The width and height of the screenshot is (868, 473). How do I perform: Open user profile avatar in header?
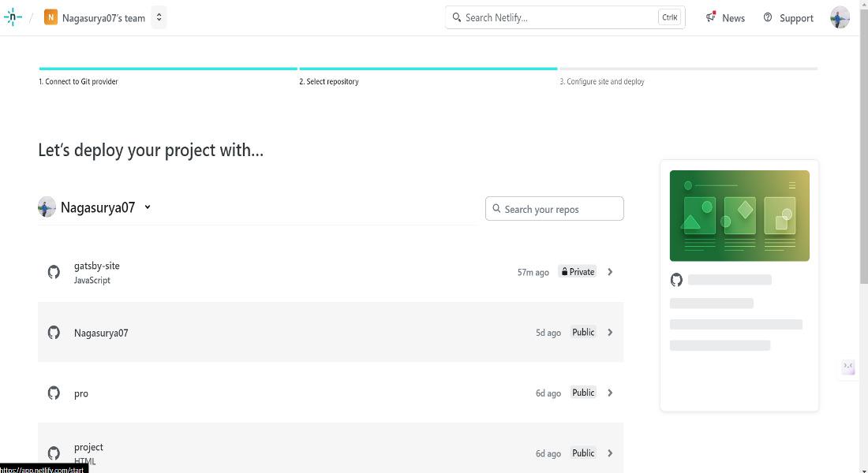[x=840, y=17]
